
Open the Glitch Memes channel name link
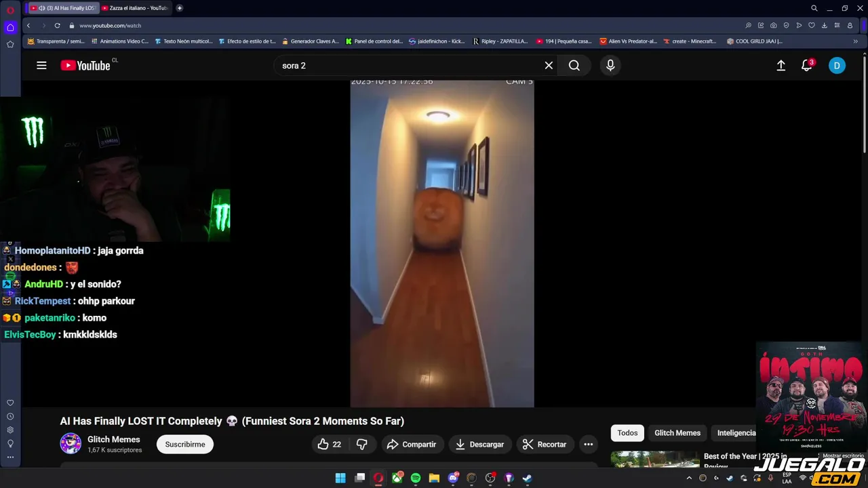(113, 439)
